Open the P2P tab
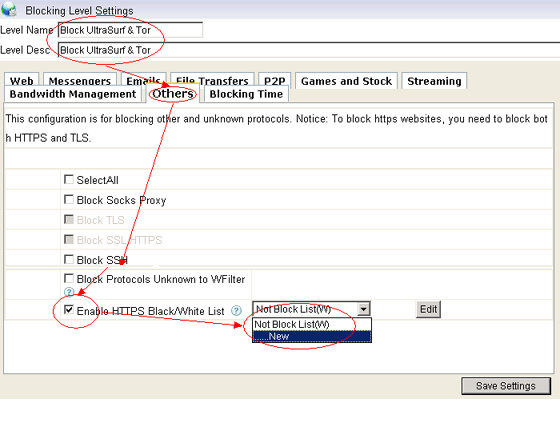Screen dimensions: 560x440 click(274, 81)
